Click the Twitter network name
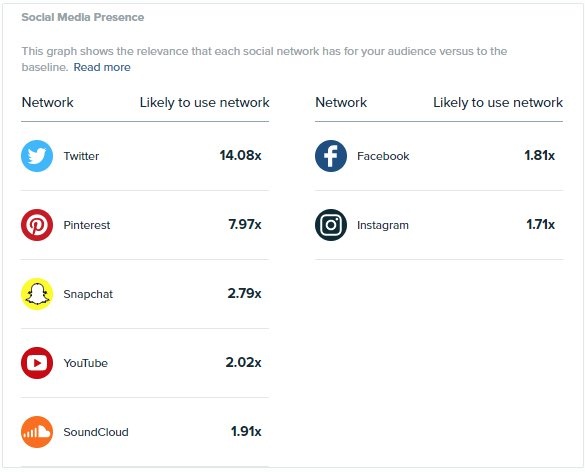 coord(81,156)
